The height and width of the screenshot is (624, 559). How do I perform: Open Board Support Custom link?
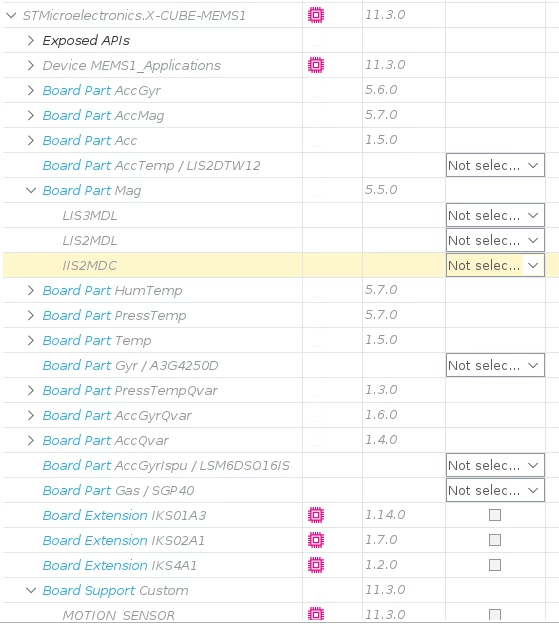pos(115,591)
